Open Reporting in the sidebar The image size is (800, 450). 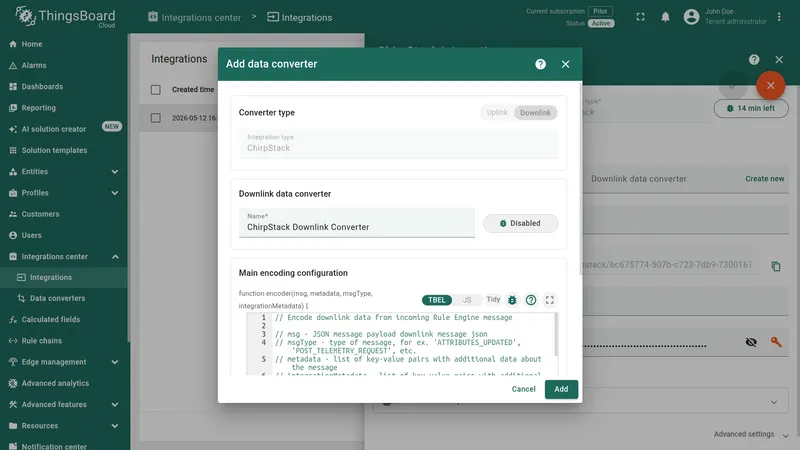point(64,108)
